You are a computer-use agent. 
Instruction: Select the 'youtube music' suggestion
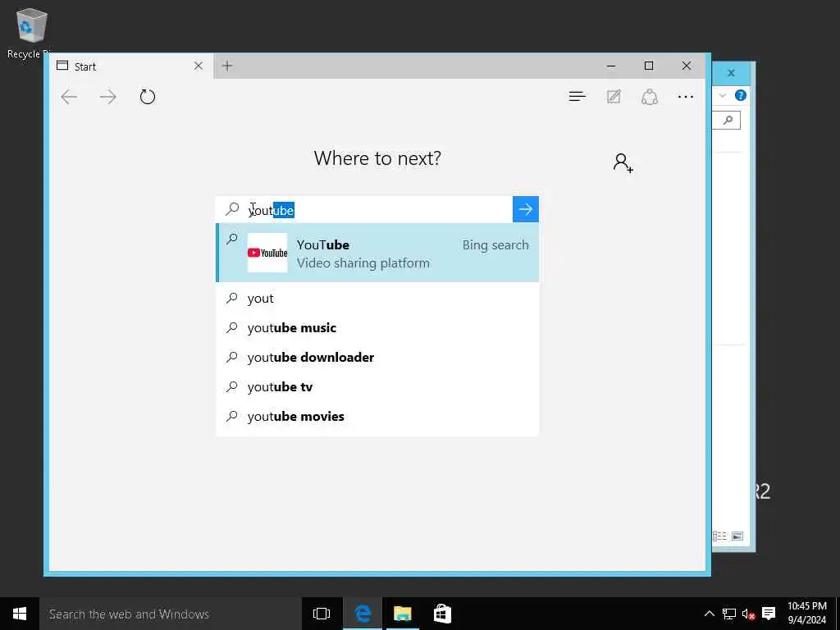click(x=377, y=328)
